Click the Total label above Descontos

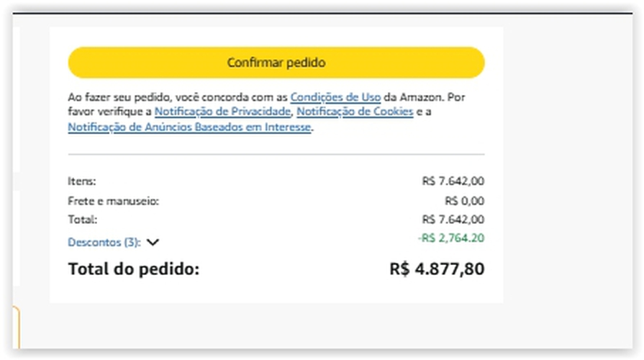click(x=82, y=220)
